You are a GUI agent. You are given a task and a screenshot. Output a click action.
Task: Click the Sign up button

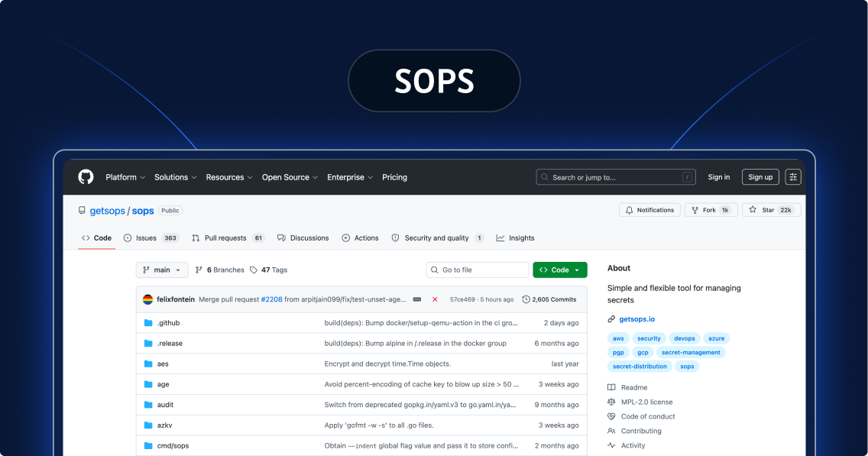[x=760, y=177]
